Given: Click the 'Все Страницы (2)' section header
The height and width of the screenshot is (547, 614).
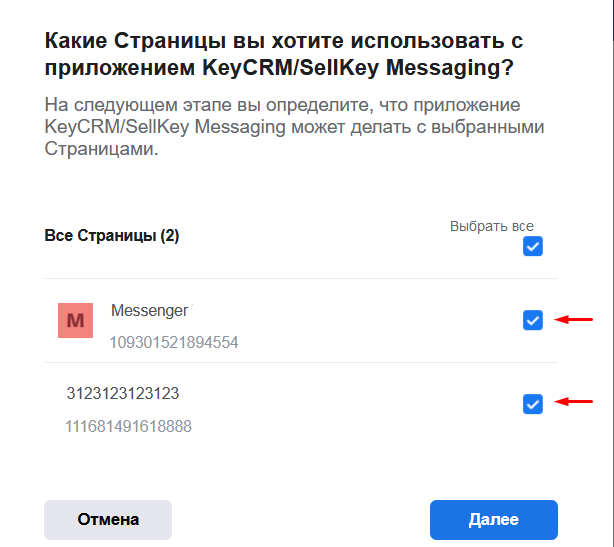Looking at the screenshot, I should click(x=112, y=236).
